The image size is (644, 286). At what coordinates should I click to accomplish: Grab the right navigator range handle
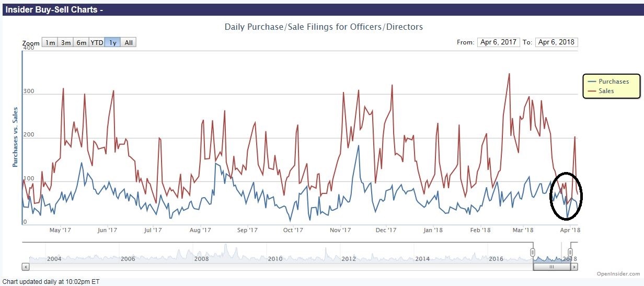pyautogui.click(x=570, y=253)
